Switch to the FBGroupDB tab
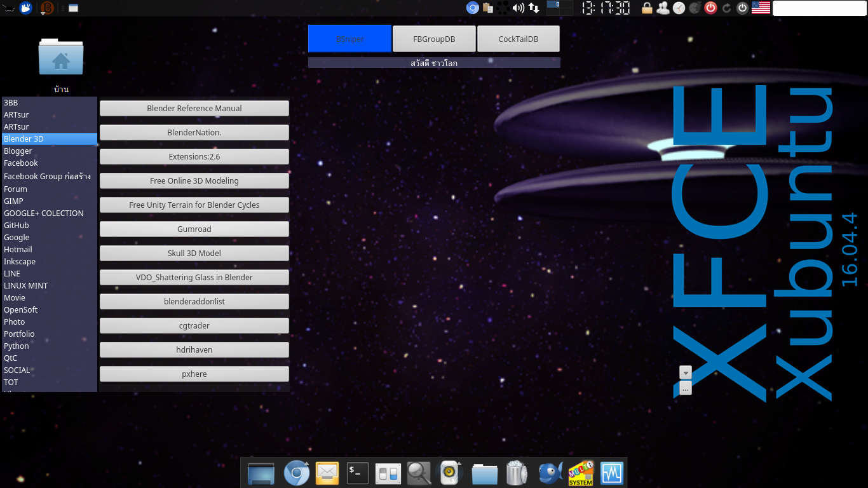Screen dimensions: 868x488 tap(434, 39)
